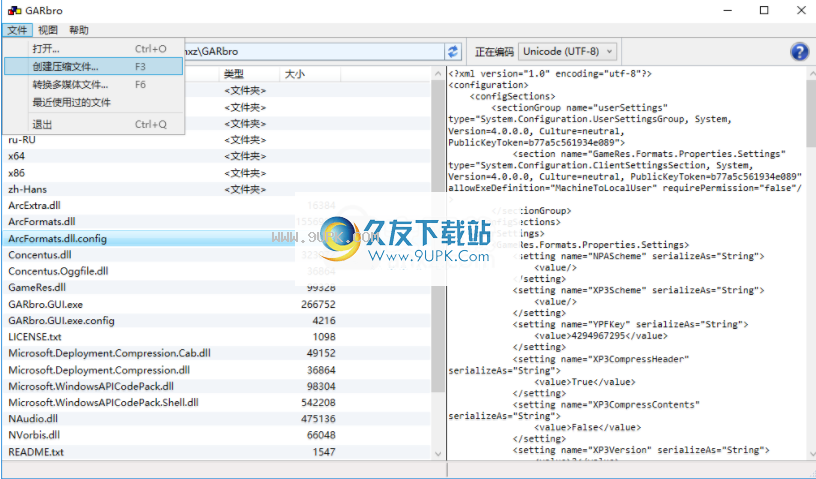
Task: Minimize the GARbro window
Action: coord(728,10)
